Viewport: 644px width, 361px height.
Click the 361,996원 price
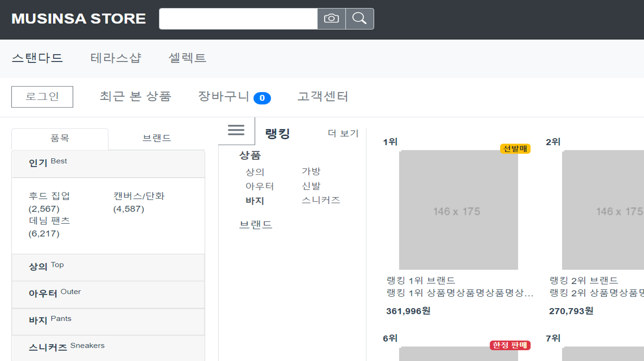pyautogui.click(x=408, y=311)
